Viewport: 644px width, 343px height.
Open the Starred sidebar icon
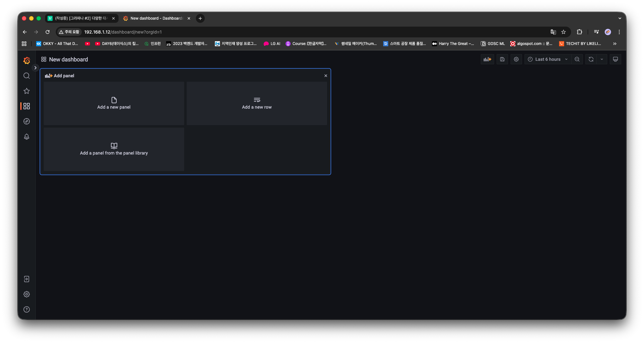tap(27, 91)
